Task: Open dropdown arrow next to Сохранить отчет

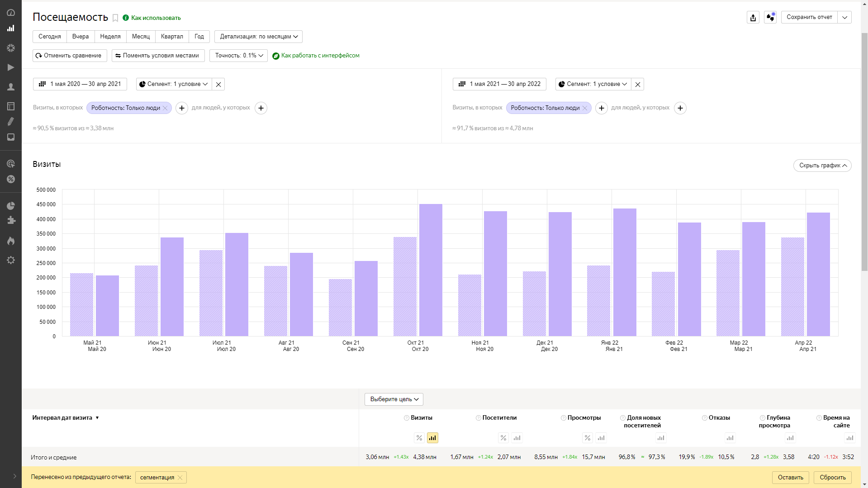Action: click(x=844, y=17)
